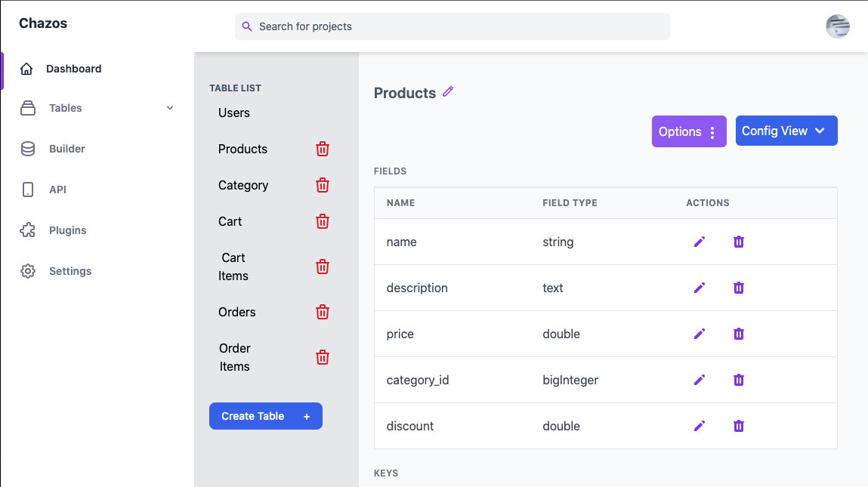Screen dimensions: 868x487
Task: Edit the price field
Action: [x=700, y=334]
